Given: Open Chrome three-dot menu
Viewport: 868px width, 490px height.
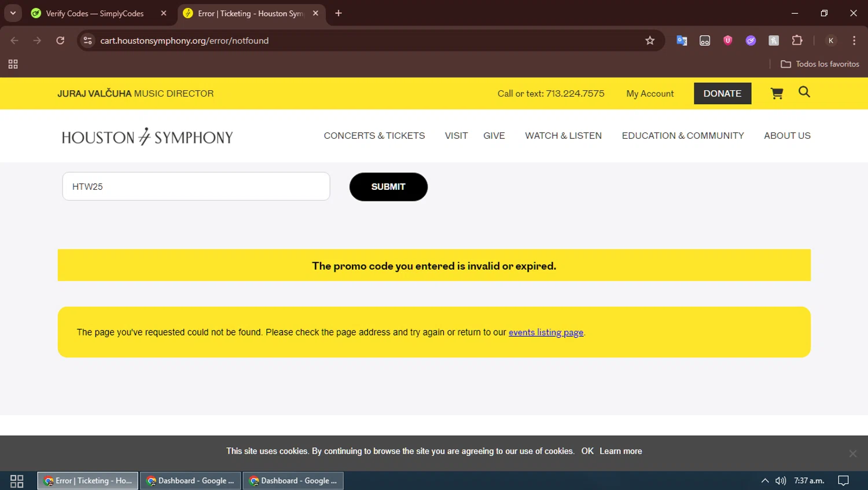Looking at the screenshot, I should [x=854, y=40].
